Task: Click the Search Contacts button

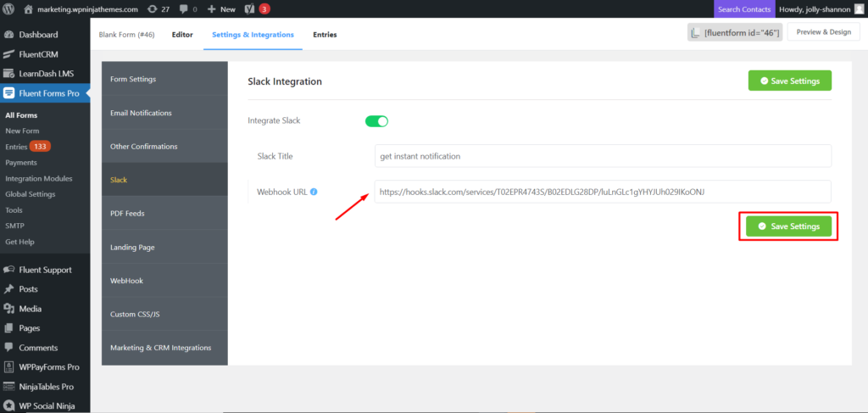Action: (744, 8)
